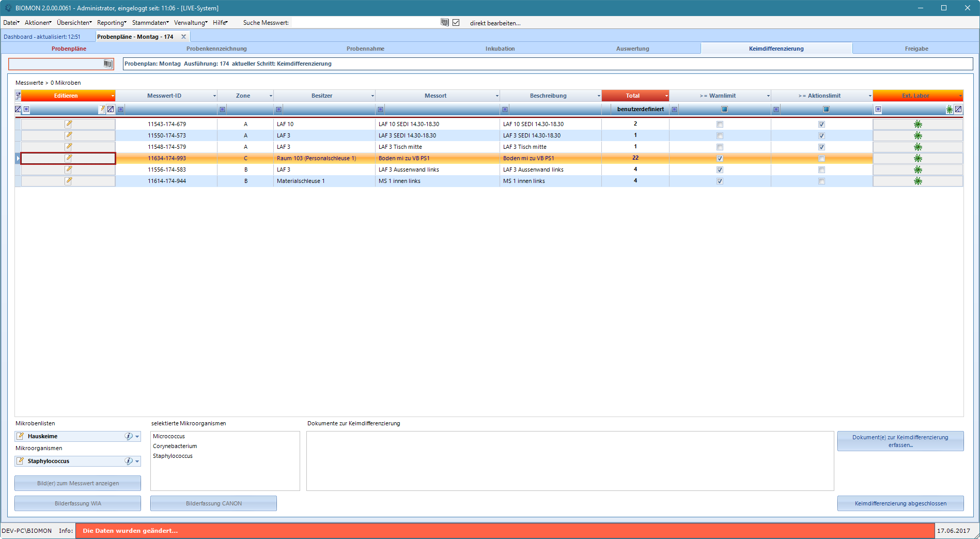Viewport: 980px width, 539px height.
Task: Close the Probenpläne - Montag - 174 tab
Action: 183,37
